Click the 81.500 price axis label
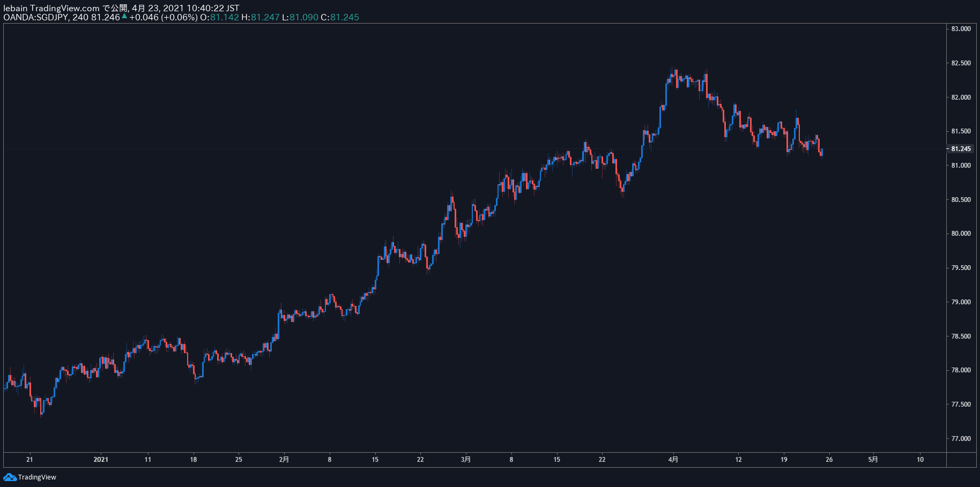Screen dimensions: 980x487 [x=961, y=131]
